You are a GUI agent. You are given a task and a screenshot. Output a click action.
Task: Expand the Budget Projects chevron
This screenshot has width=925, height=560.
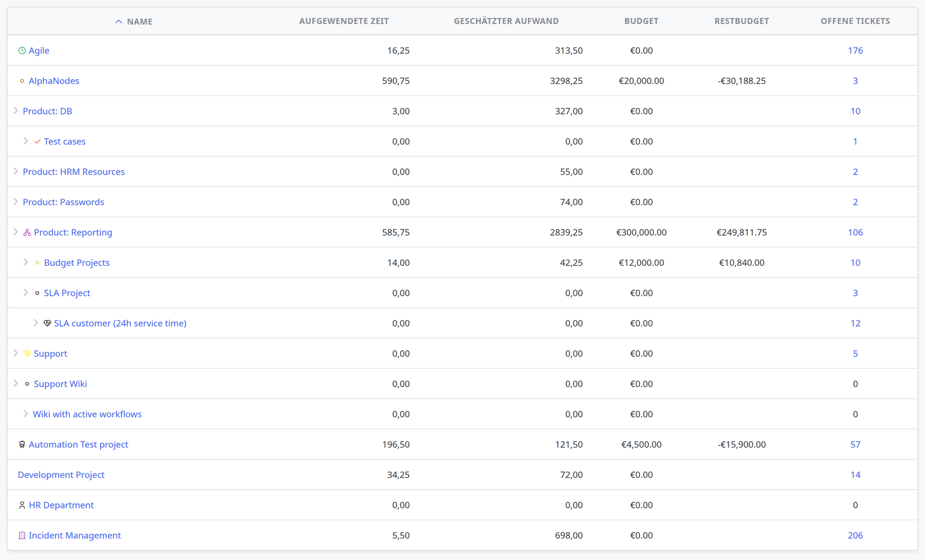pyautogui.click(x=25, y=262)
